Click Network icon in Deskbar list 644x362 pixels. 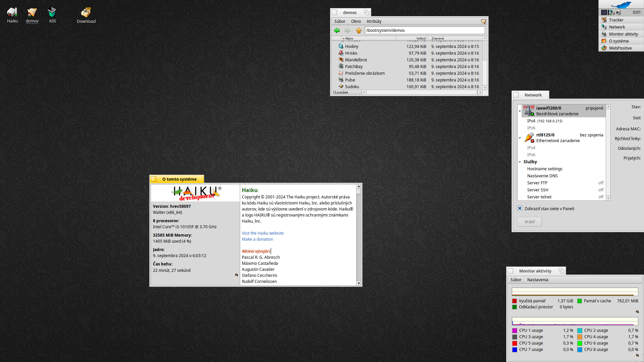[604, 27]
